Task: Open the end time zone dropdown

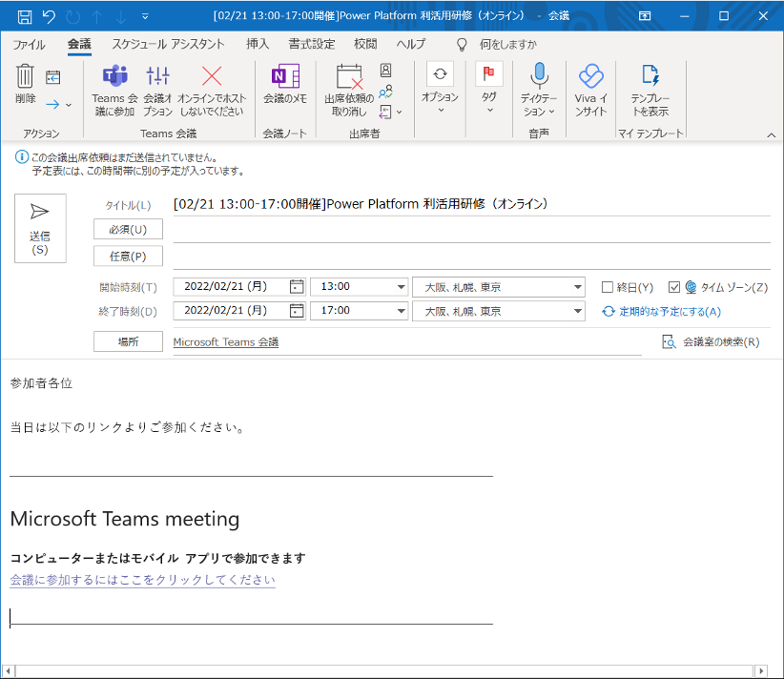Action: point(577,311)
